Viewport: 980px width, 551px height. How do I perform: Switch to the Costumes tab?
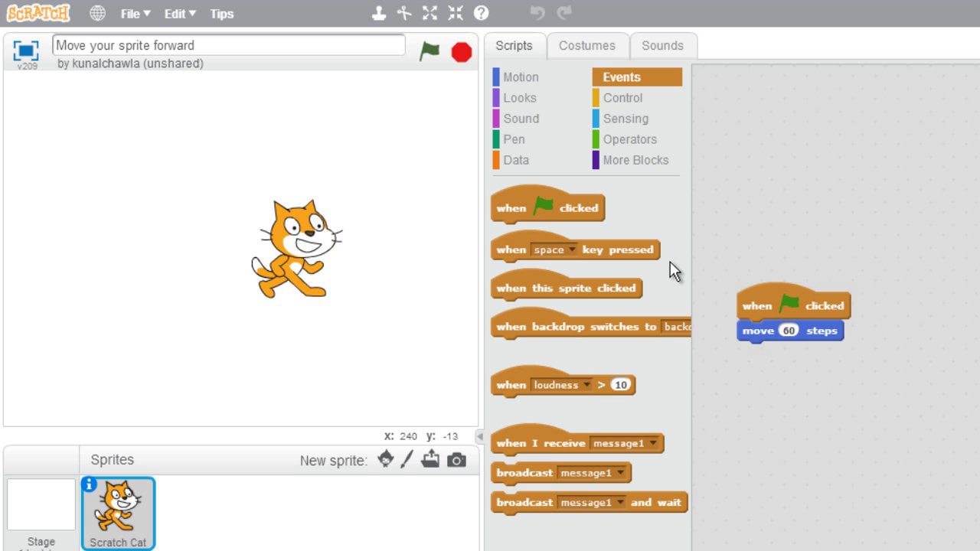[x=587, y=45]
